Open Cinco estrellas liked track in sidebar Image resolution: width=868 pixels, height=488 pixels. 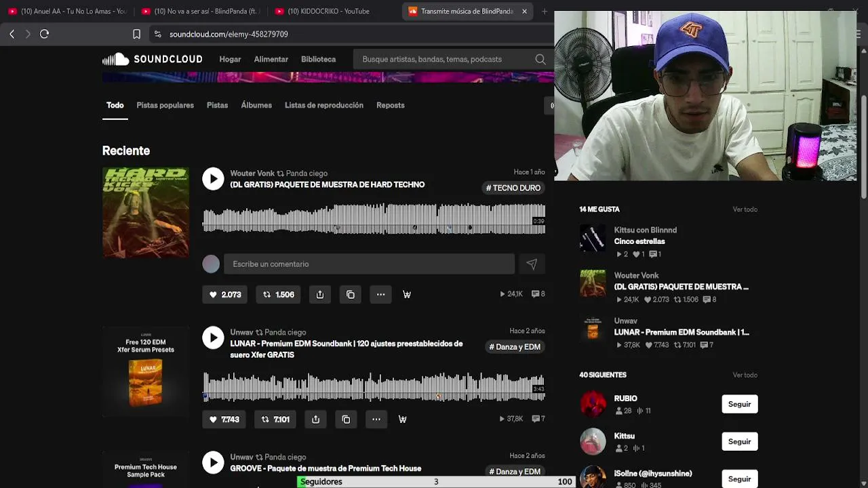pos(639,241)
